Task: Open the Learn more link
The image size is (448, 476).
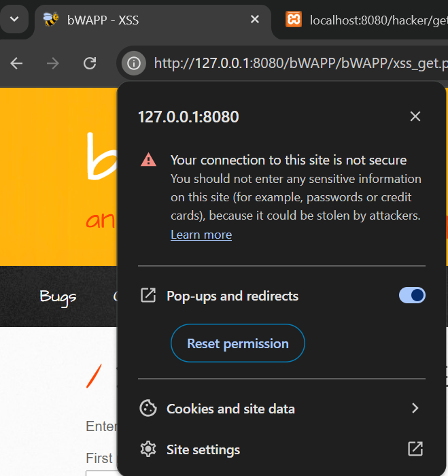Action: click(x=201, y=235)
